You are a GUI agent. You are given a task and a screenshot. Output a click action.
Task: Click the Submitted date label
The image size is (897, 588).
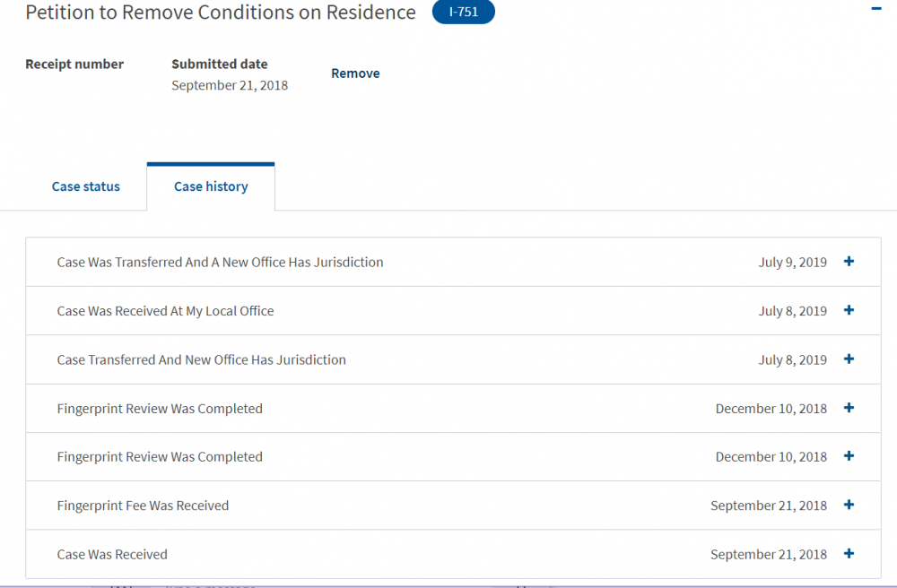tap(220, 64)
